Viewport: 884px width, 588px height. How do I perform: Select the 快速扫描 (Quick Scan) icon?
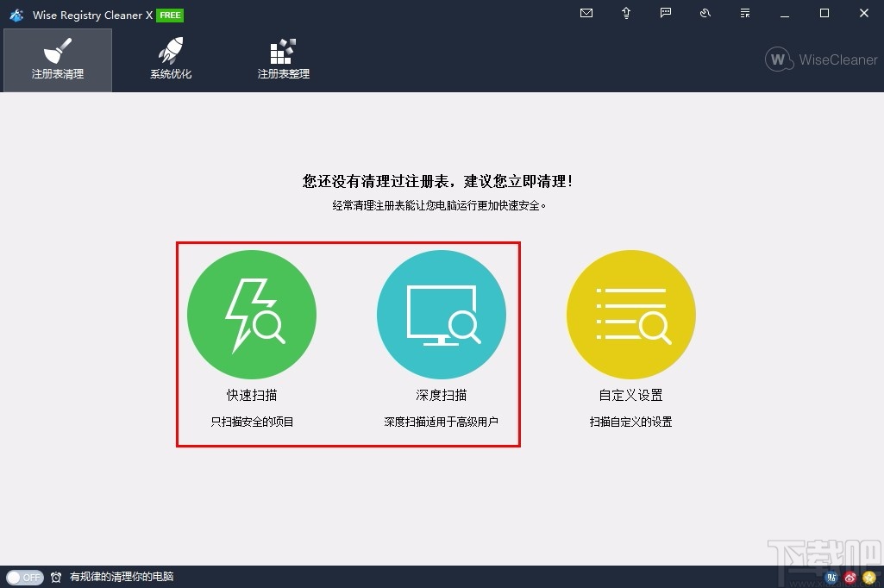click(251, 314)
